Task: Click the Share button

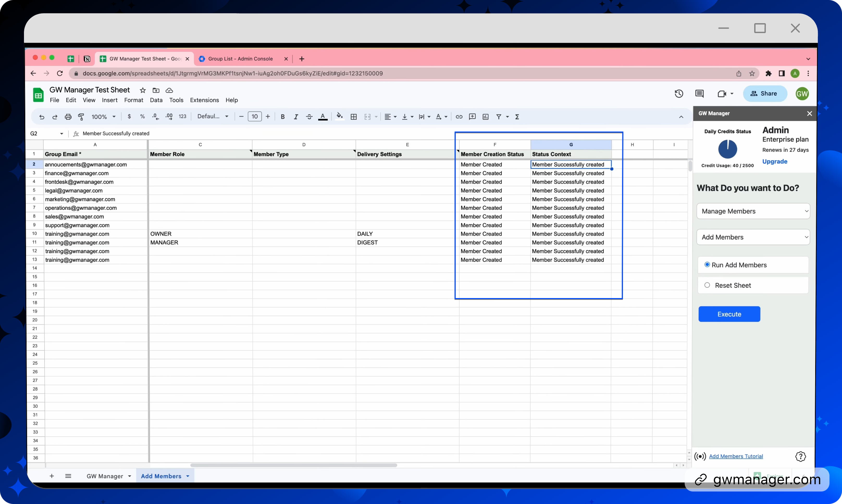Action: (765, 93)
